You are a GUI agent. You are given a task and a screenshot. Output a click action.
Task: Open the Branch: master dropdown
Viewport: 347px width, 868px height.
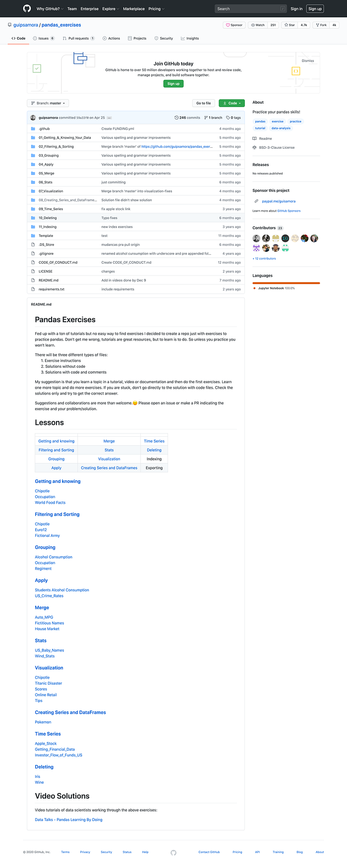pos(48,103)
